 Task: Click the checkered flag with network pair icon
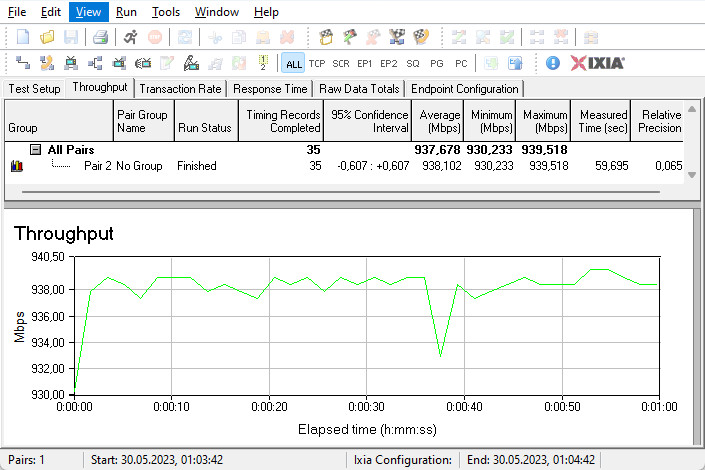[397, 37]
